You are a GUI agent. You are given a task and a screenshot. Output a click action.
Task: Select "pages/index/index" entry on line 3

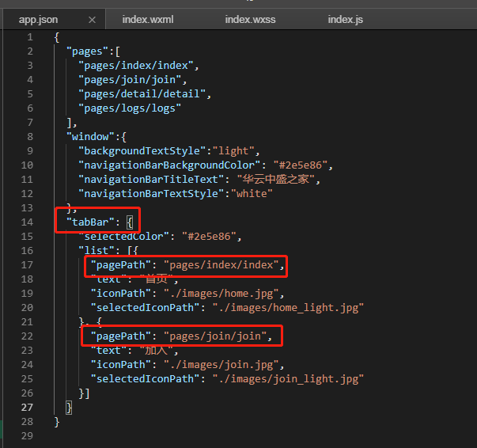point(136,66)
